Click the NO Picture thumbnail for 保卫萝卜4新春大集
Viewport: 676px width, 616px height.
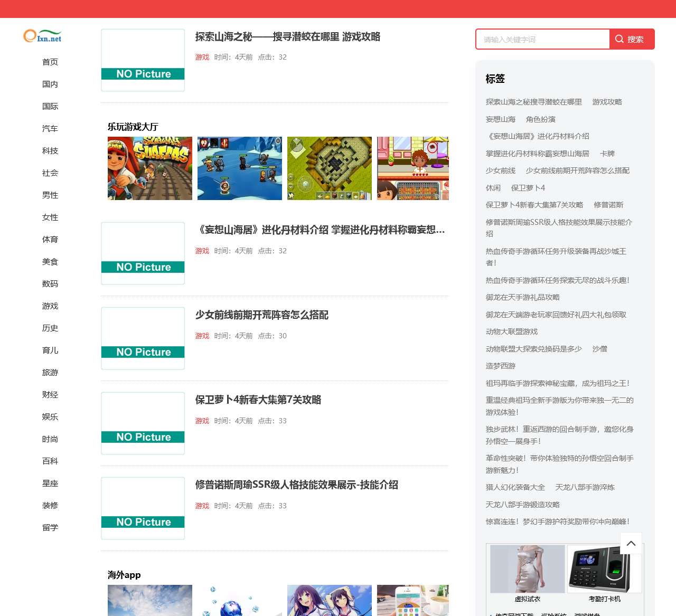[143, 423]
